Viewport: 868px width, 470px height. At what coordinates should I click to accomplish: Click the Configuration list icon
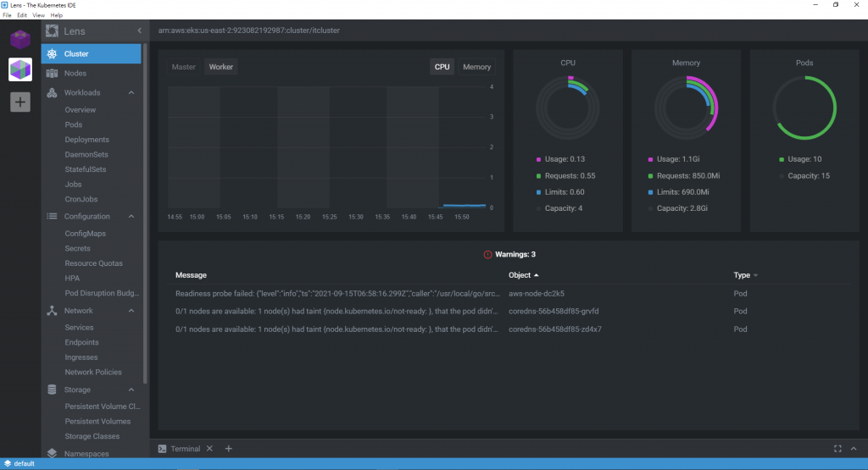pos(52,216)
